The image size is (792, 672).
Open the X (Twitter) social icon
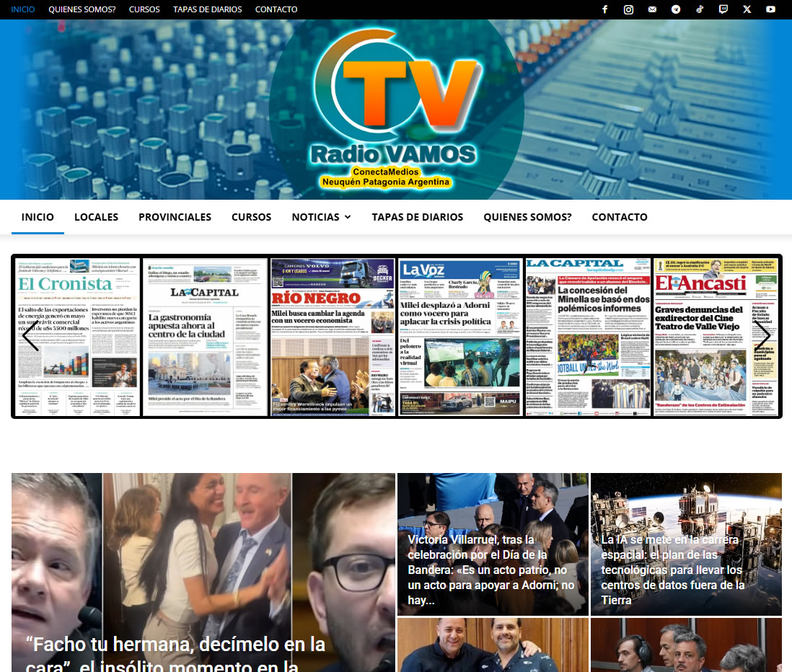coord(747,9)
